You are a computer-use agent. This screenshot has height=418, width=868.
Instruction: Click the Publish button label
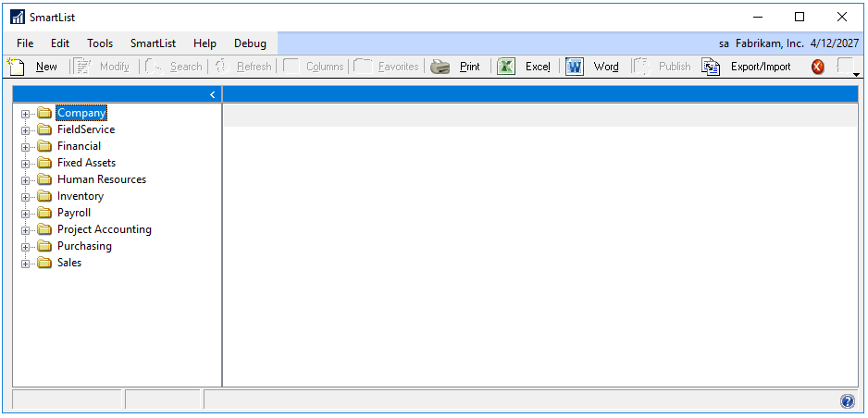click(675, 67)
